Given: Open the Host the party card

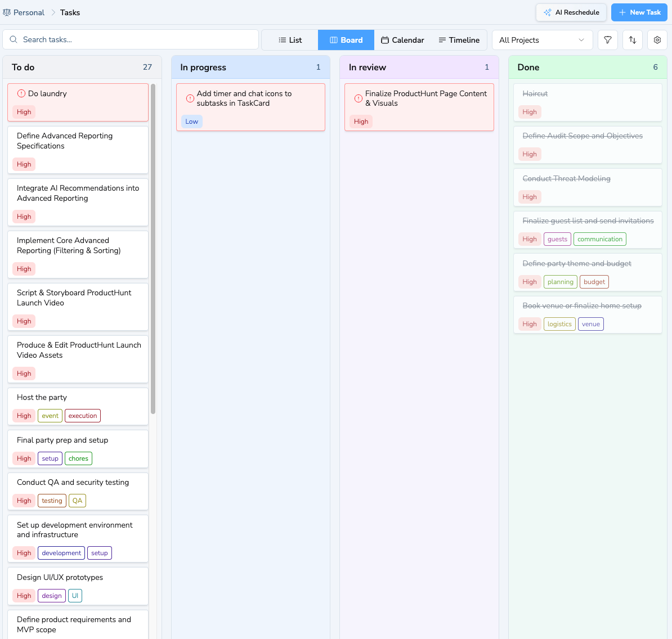Looking at the screenshot, I should click(78, 407).
